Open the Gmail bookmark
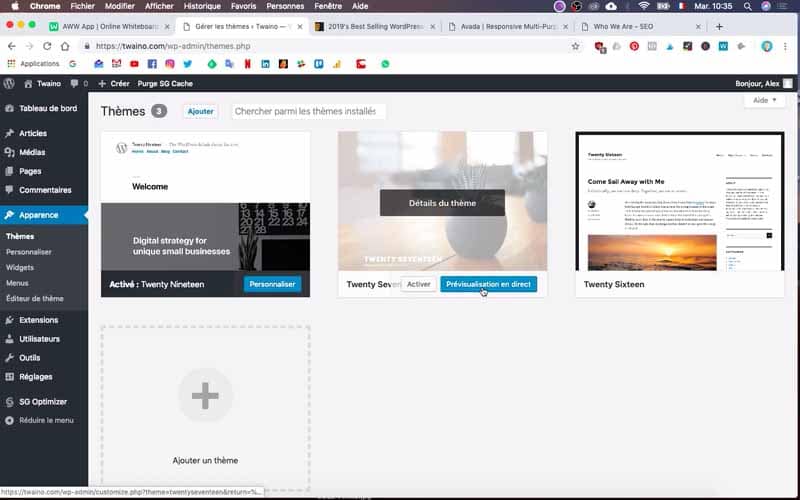Image resolution: width=800 pixels, height=500 pixels. coord(116,64)
